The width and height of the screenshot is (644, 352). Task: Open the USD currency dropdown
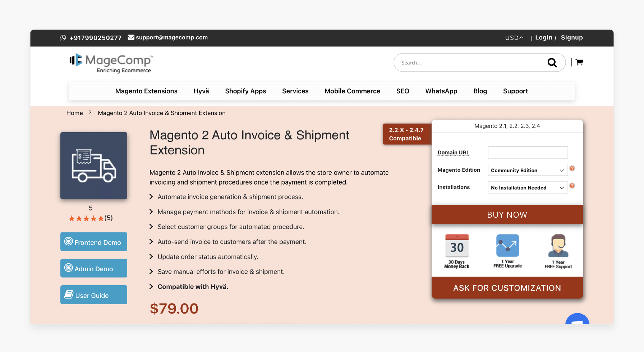[x=514, y=38]
